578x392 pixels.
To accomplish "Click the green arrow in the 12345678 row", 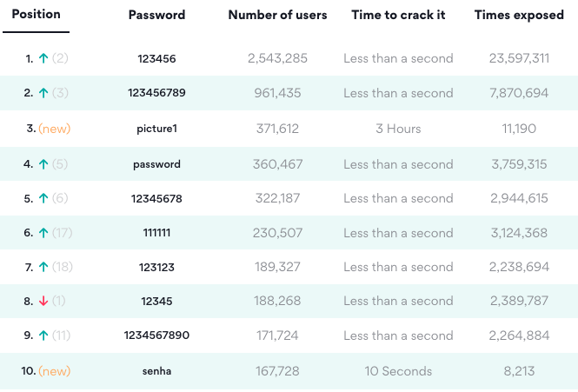I will click(x=43, y=198).
